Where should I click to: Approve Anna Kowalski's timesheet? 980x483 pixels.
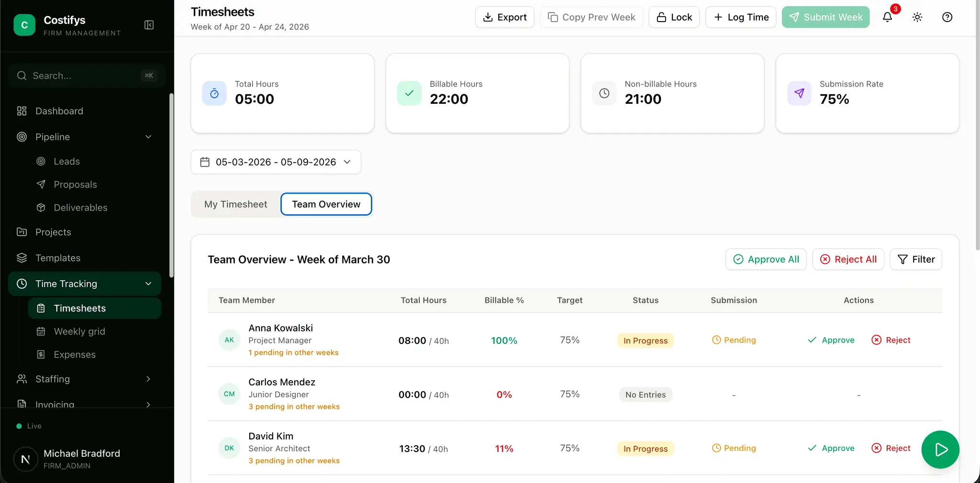831,340
